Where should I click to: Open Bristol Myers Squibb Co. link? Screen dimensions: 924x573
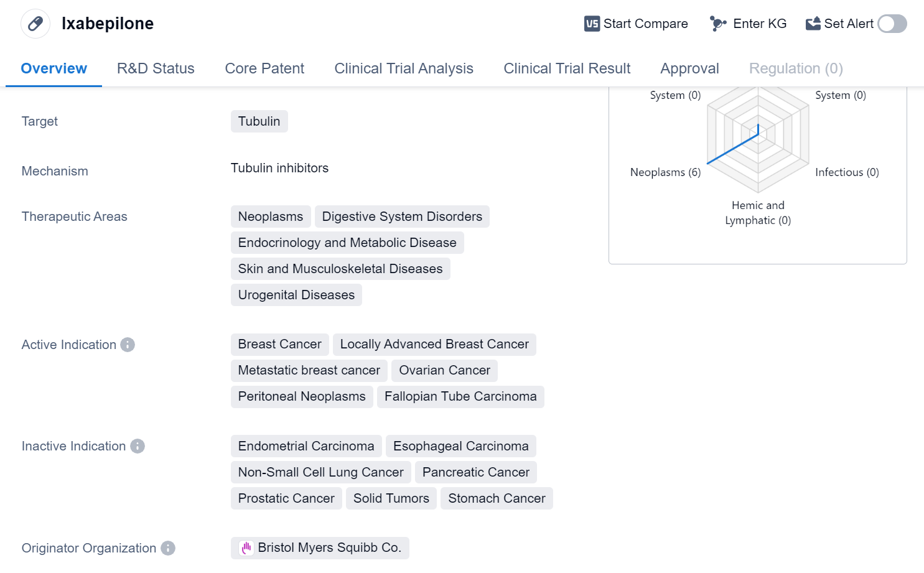point(329,547)
